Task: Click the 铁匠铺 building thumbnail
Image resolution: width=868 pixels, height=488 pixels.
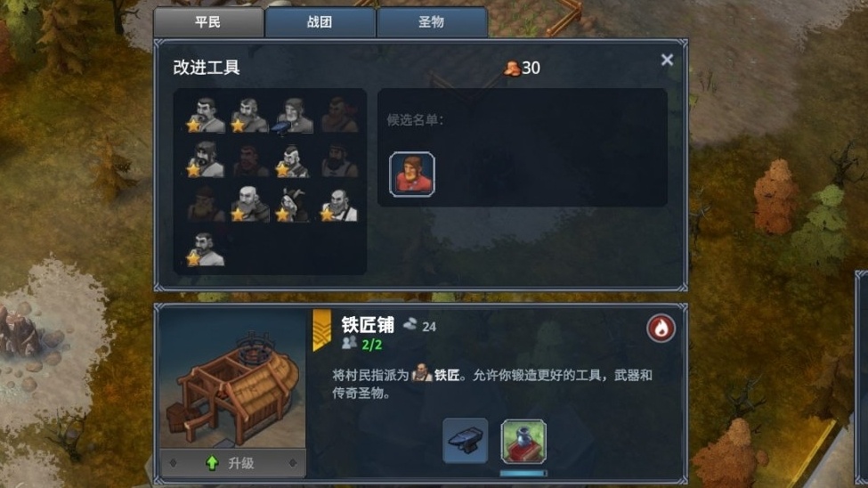Action: (232, 378)
